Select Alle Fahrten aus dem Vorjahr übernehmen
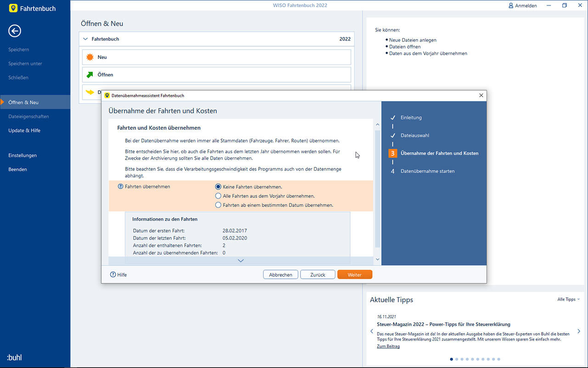588x368 pixels. (x=218, y=196)
